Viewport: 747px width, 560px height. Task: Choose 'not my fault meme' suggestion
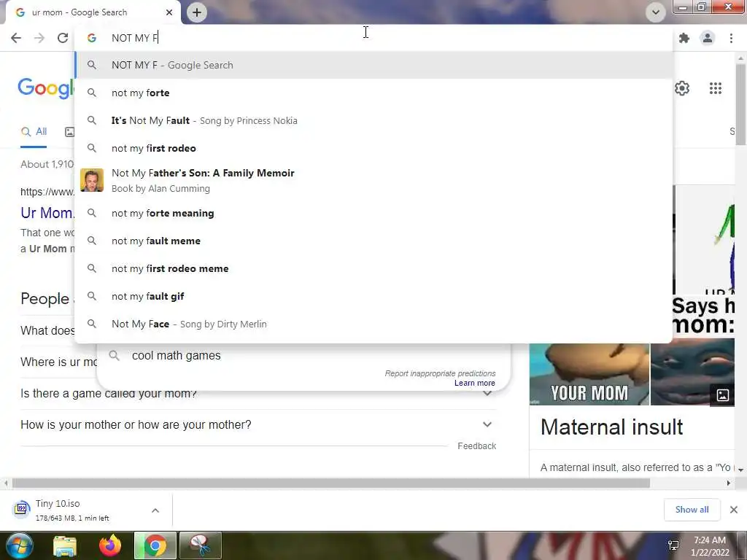point(374,241)
